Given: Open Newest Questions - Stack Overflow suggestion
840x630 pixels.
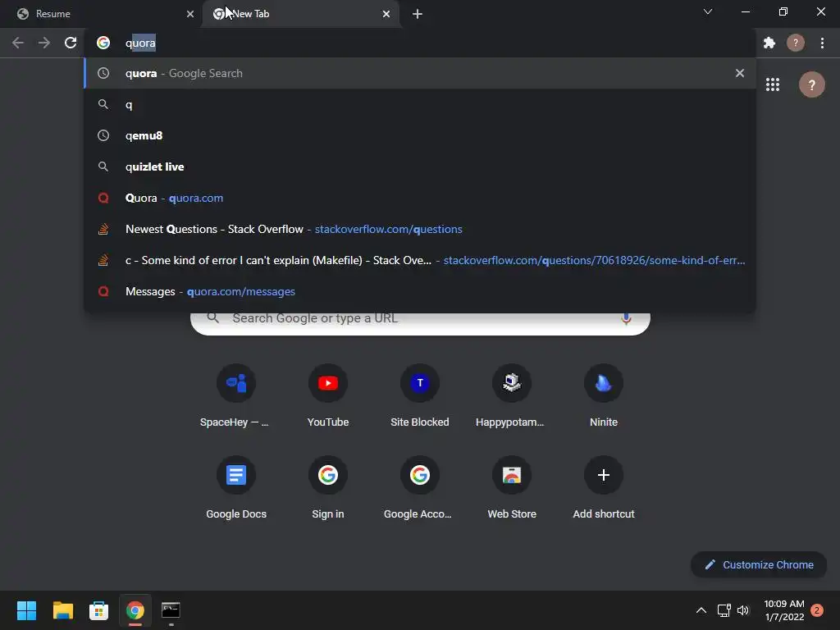Looking at the screenshot, I should coord(420,229).
